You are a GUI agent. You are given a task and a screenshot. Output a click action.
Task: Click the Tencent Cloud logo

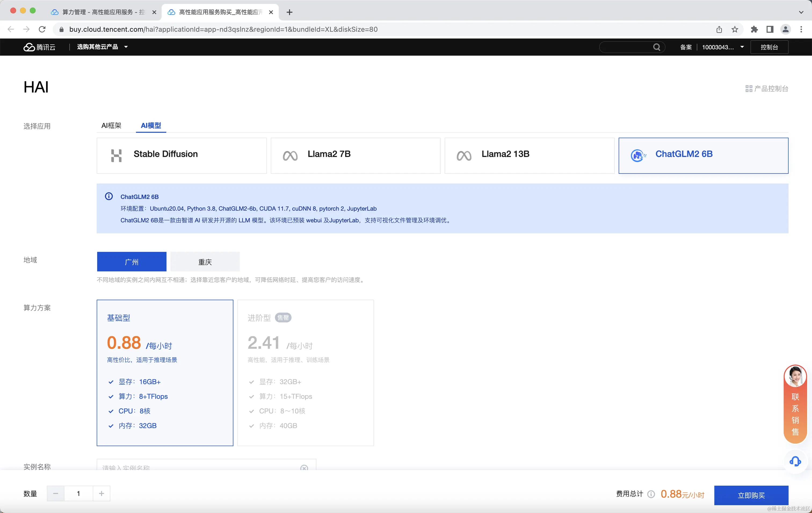click(x=39, y=47)
